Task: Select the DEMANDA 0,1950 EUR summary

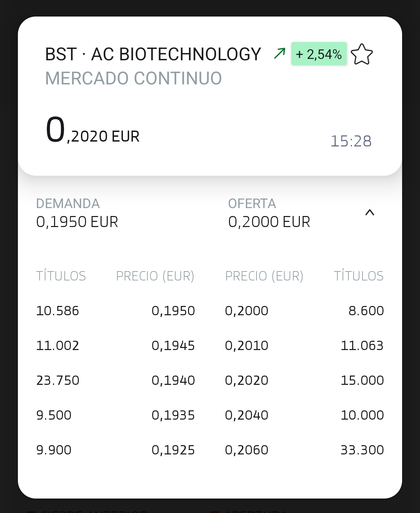Action: [77, 213]
